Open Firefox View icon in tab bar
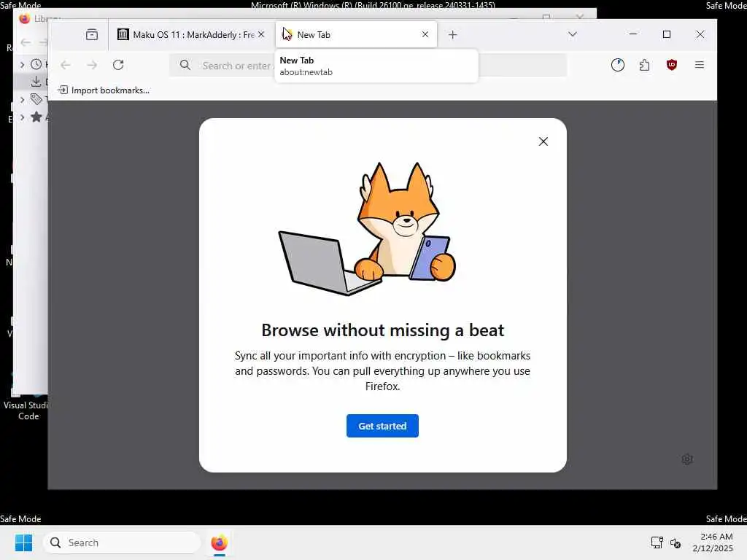Image resolution: width=747 pixels, height=560 pixels. click(91, 34)
